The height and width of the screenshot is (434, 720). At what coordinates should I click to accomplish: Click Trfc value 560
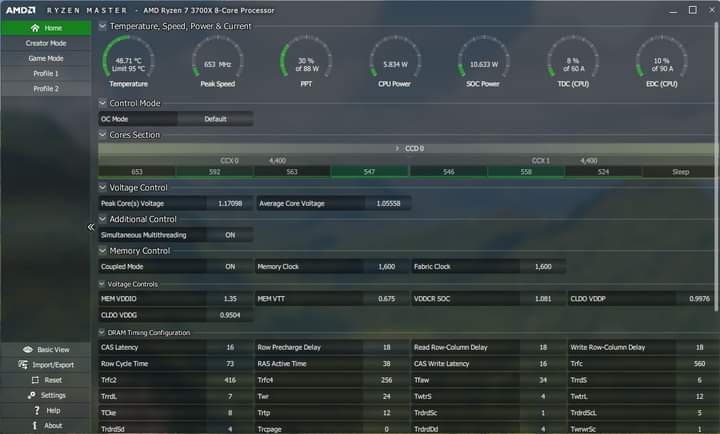(699, 364)
